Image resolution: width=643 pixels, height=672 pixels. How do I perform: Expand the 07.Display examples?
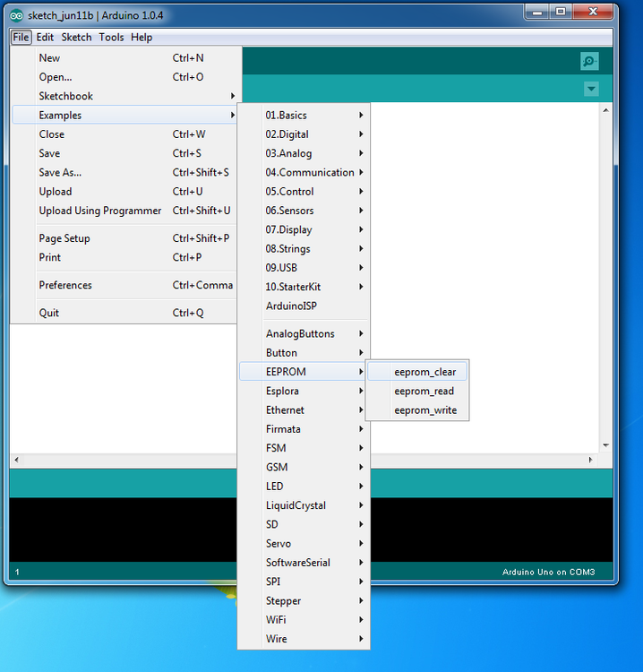304,229
